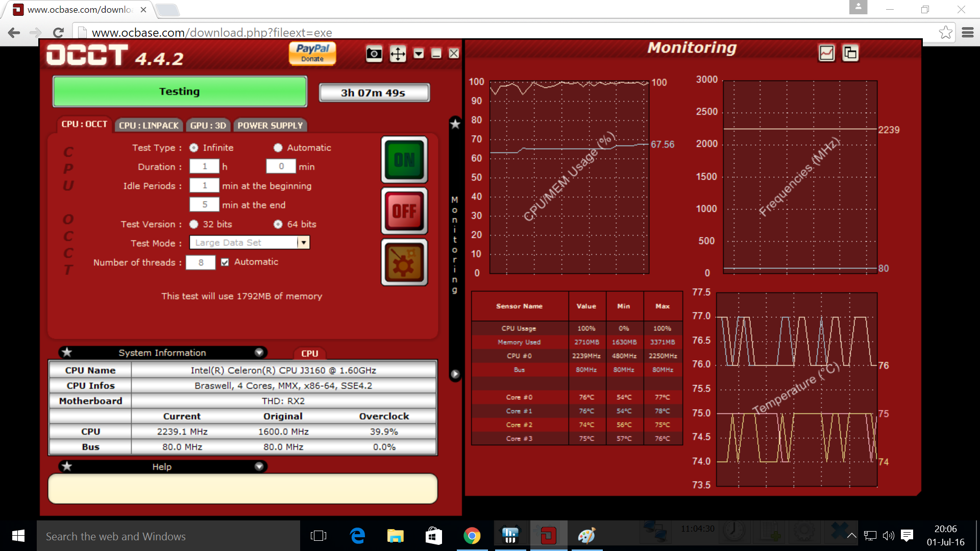Open the Chrome hamburger menu

(x=967, y=33)
